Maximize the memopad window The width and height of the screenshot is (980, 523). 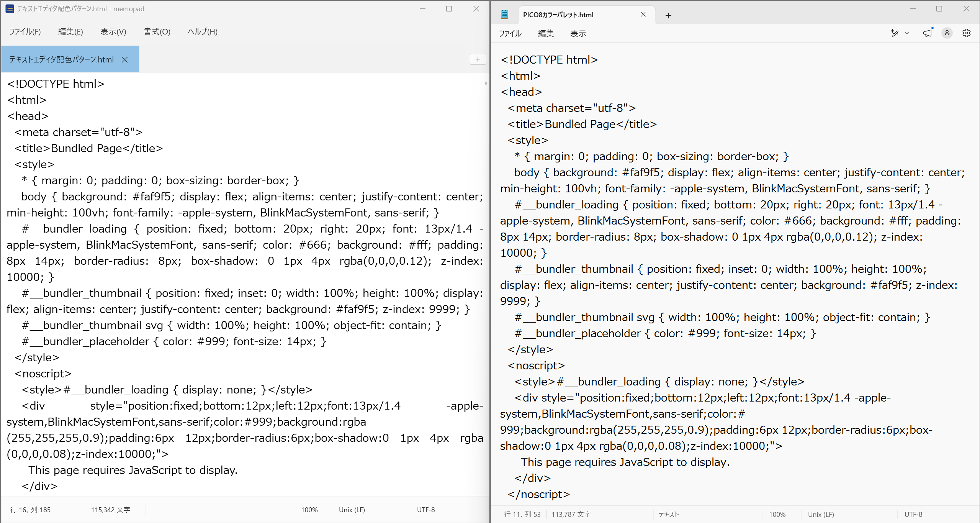(x=449, y=8)
